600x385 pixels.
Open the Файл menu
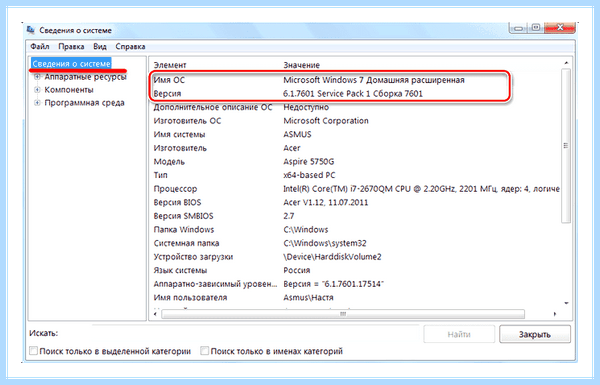click(40, 47)
